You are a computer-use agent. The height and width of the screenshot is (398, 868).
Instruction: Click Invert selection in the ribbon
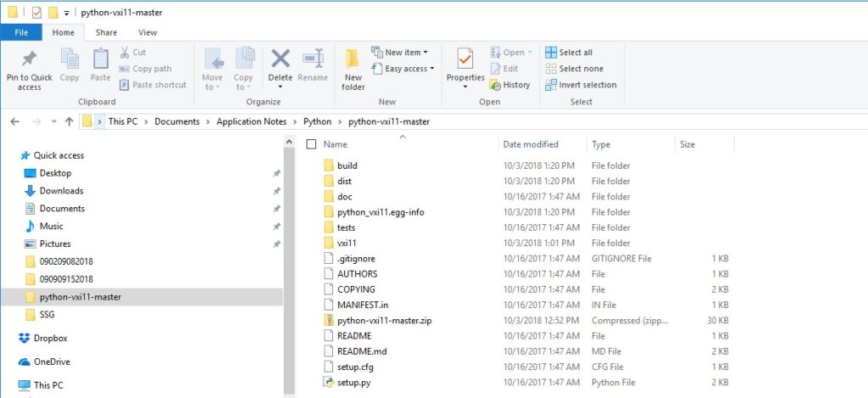click(581, 85)
